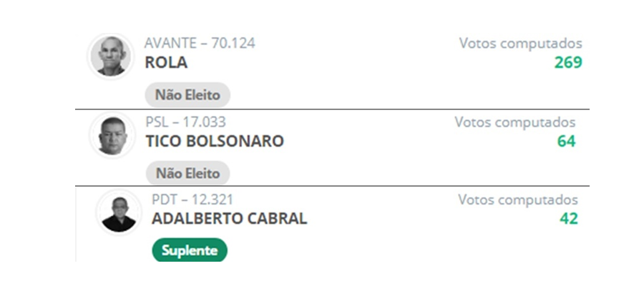Select the PSL – 17.033 party label
This screenshot has width=644, height=286.
[x=185, y=122]
